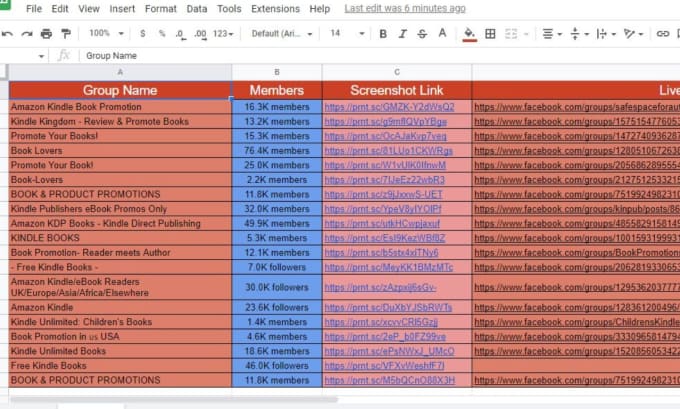Open the Data menu
The height and width of the screenshot is (409, 680).
197,9
